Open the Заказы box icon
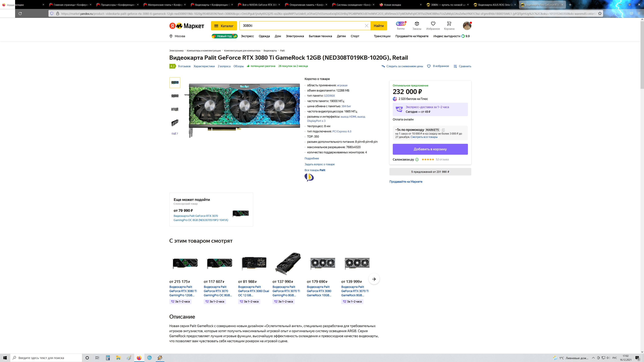 click(x=417, y=24)
